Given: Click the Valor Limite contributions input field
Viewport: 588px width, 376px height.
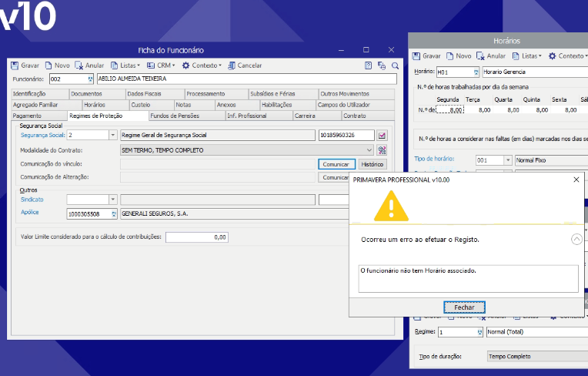Looking at the screenshot, I should coord(197,237).
